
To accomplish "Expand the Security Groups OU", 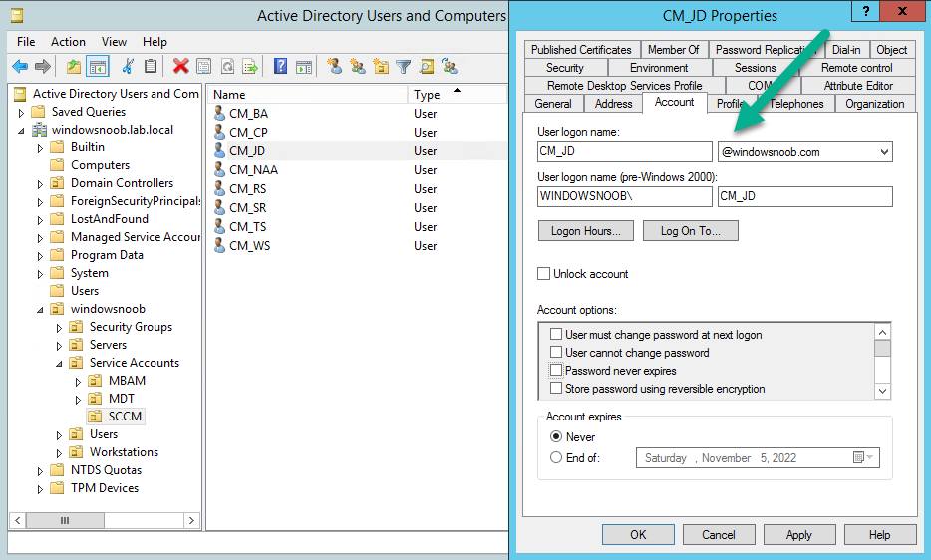I will pos(60,328).
